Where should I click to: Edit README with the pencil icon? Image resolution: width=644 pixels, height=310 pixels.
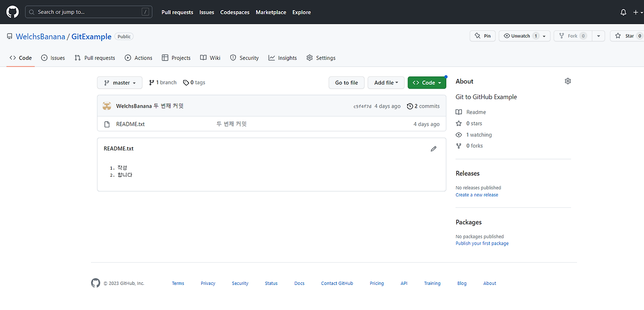coord(434,148)
